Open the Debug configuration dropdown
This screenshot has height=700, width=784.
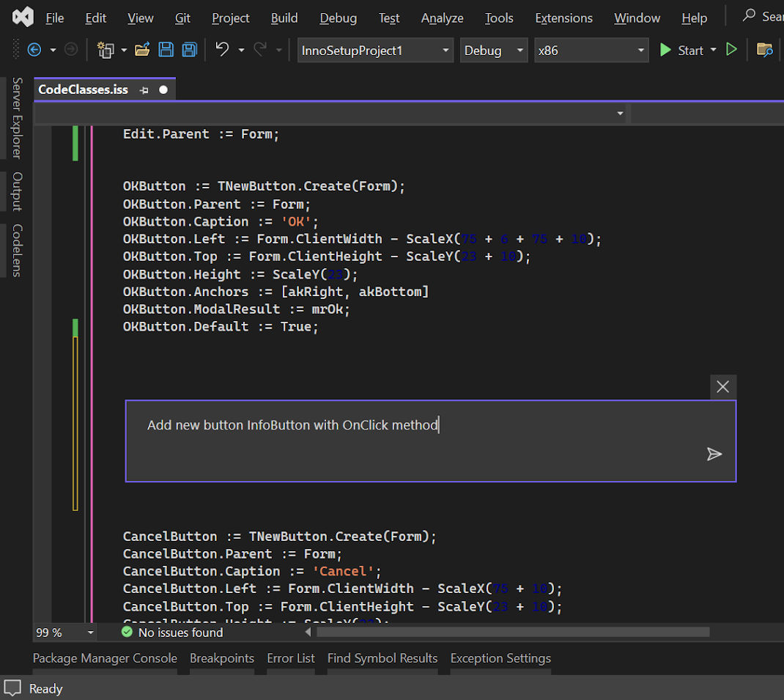coord(494,51)
